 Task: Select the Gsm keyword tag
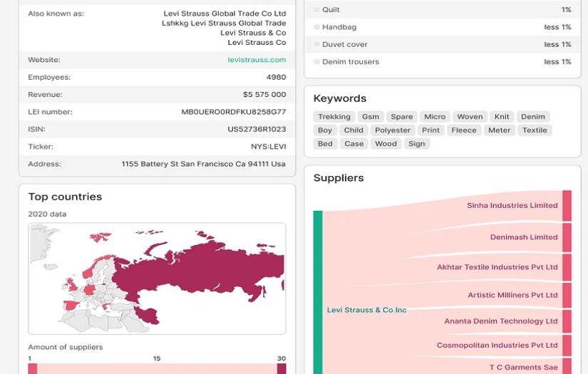(371, 117)
